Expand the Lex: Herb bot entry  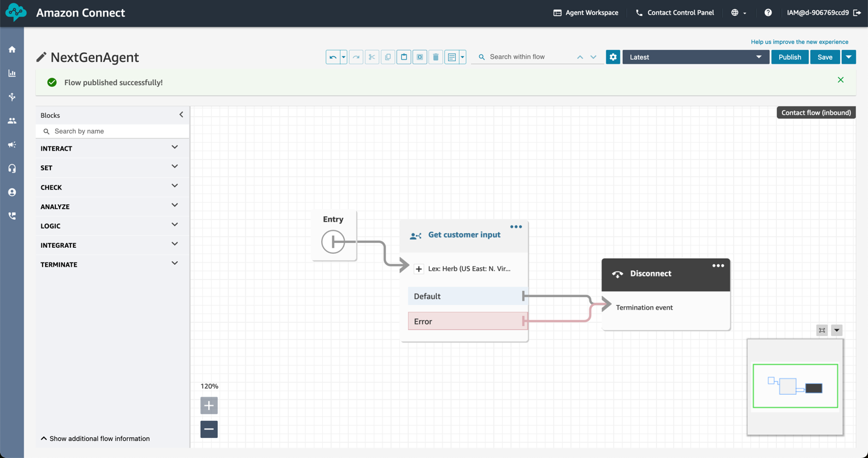[x=419, y=269]
